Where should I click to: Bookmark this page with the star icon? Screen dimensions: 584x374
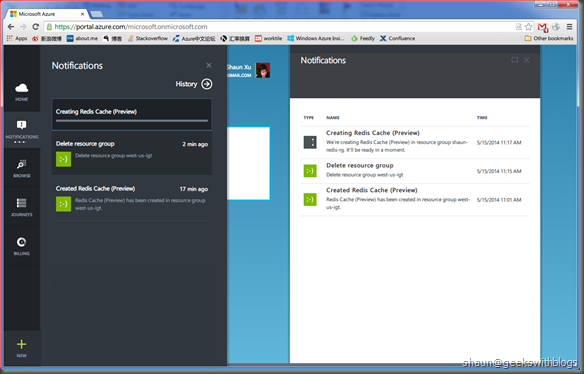pos(529,27)
